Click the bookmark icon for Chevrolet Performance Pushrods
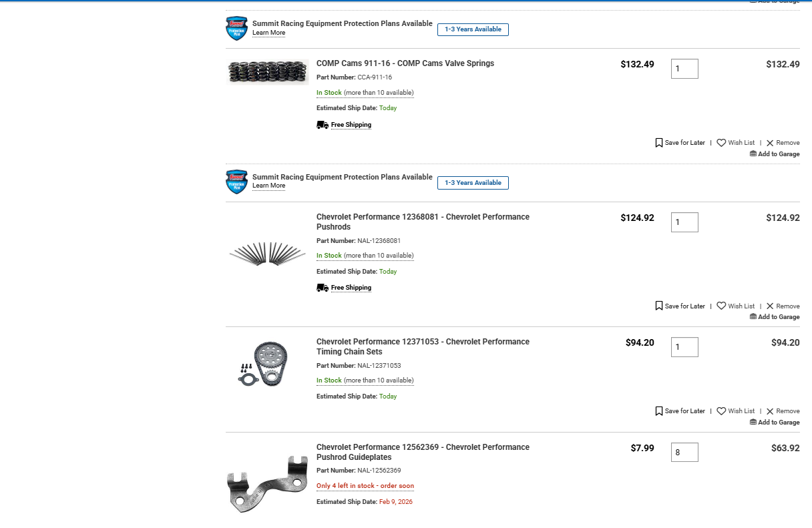The image size is (812, 528). (659, 306)
